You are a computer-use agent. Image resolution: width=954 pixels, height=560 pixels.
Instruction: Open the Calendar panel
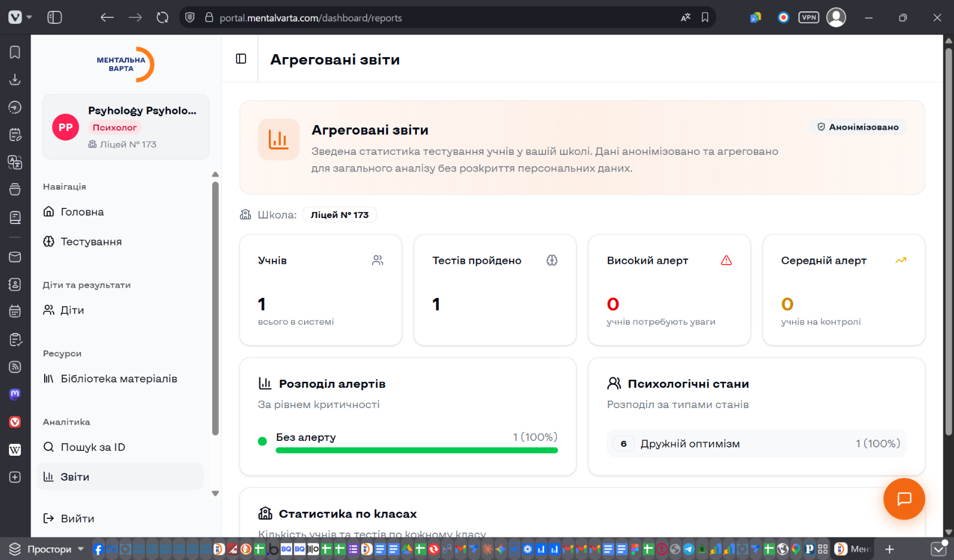click(15, 312)
